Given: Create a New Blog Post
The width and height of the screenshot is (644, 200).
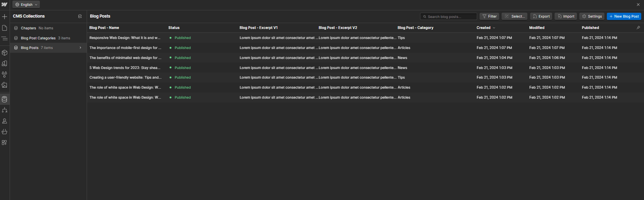Looking at the screenshot, I should [x=624, y=16].
